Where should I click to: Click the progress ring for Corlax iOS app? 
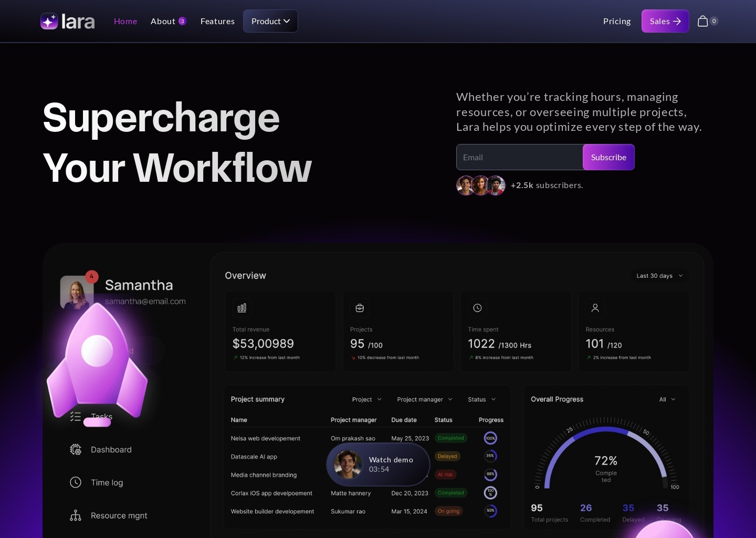[x=490, y=493]
